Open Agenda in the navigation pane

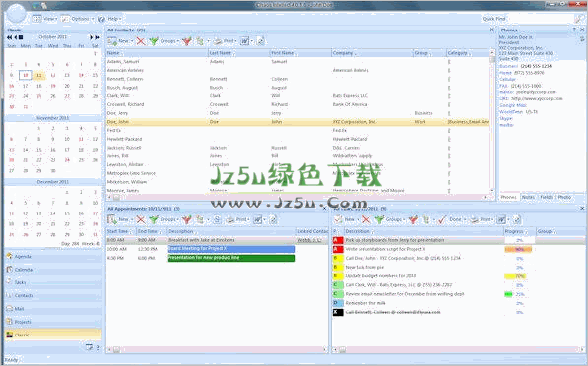[53, 257]
